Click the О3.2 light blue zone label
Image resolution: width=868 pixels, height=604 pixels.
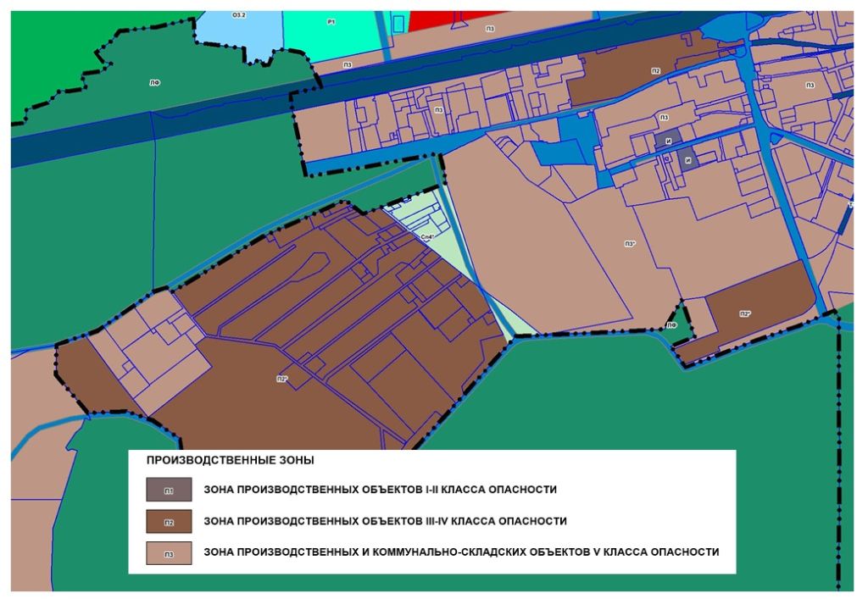(239, 15)
